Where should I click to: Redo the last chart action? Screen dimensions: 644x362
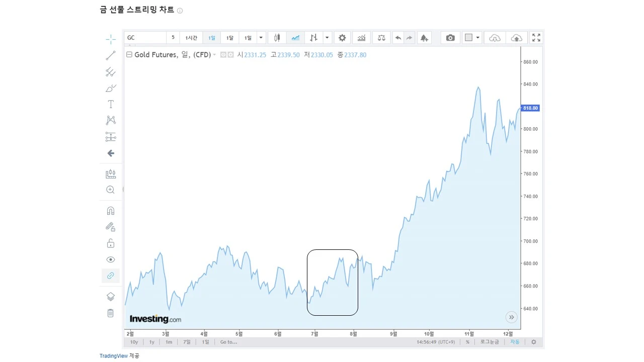point(409,38)
